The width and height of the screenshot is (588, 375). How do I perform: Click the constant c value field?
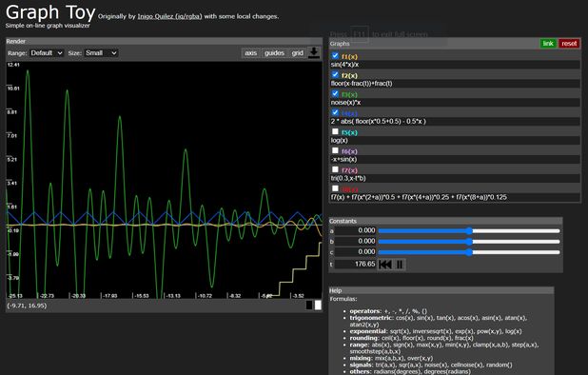click(x=356, y=251)
